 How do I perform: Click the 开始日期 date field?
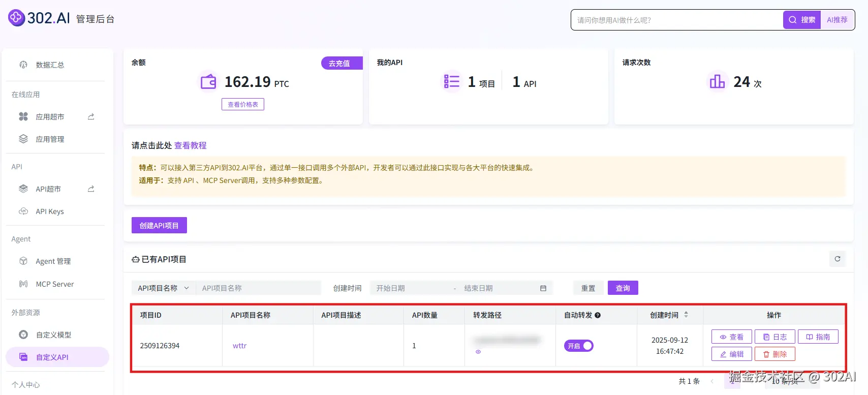(x=410, y=288)
